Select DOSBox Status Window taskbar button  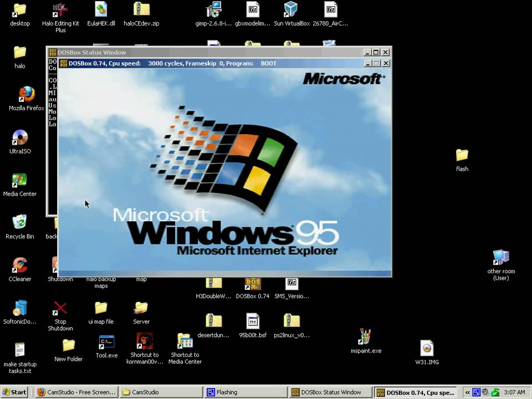(x=330, y=392)
